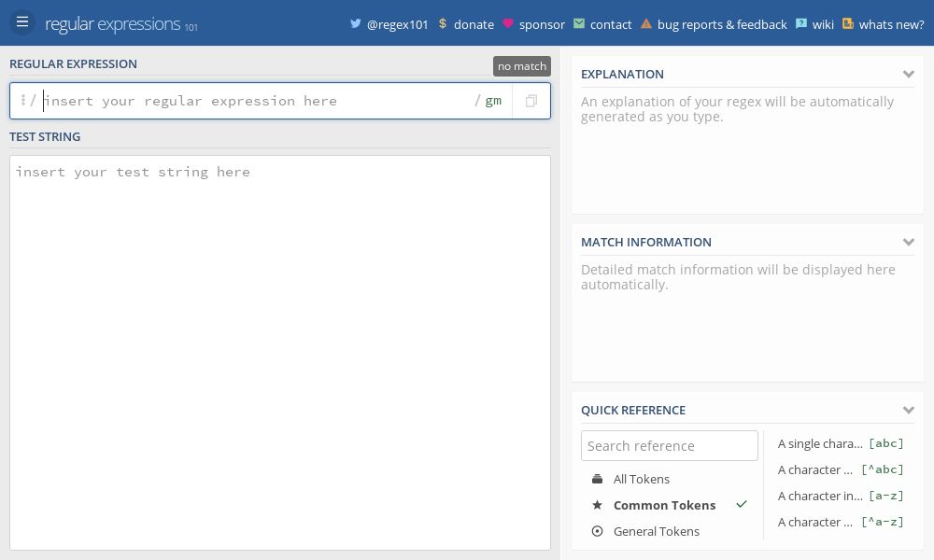Screen dimensions: 934x560
Task: Switch to General Tokens filtering
Action: [x=657, y=531]
